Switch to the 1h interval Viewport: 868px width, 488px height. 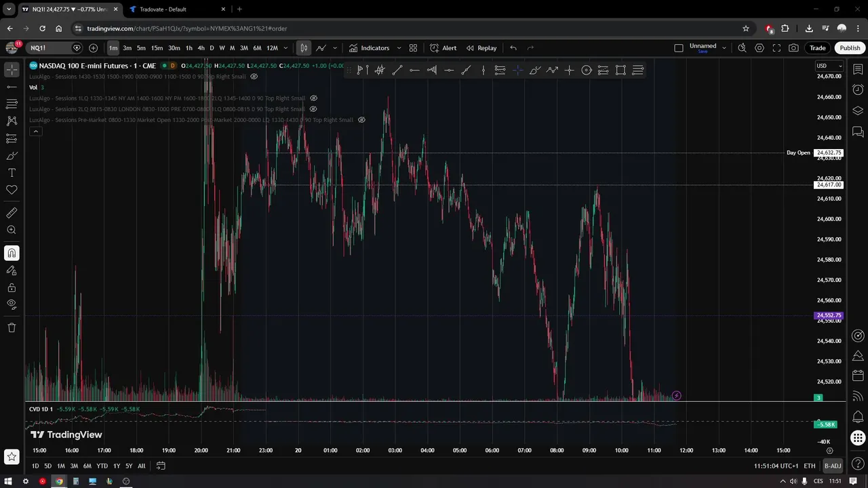[189, 48]
